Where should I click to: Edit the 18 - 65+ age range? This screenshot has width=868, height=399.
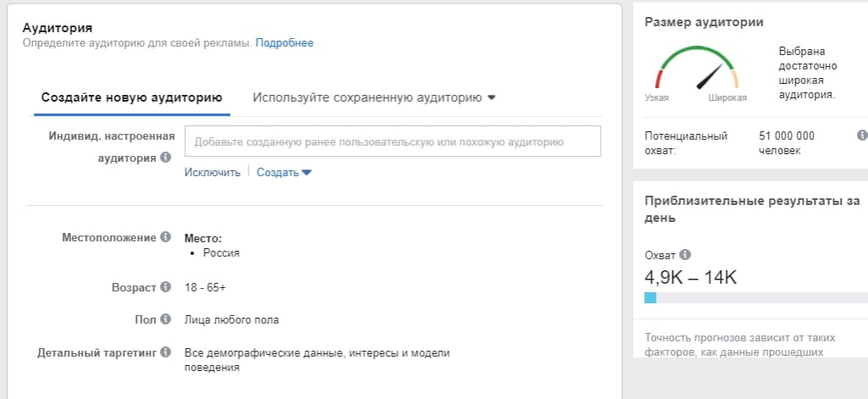pos(205,288)
